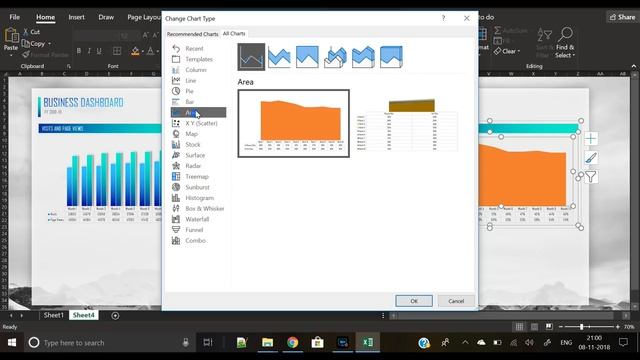
Task: Select the Treemap chart category
Action: click(198, 176)
